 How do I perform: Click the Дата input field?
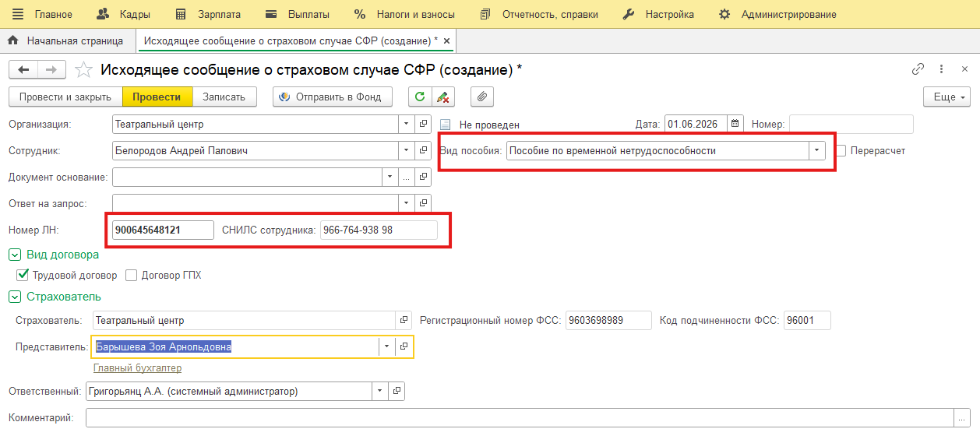(x=695, y=124)
